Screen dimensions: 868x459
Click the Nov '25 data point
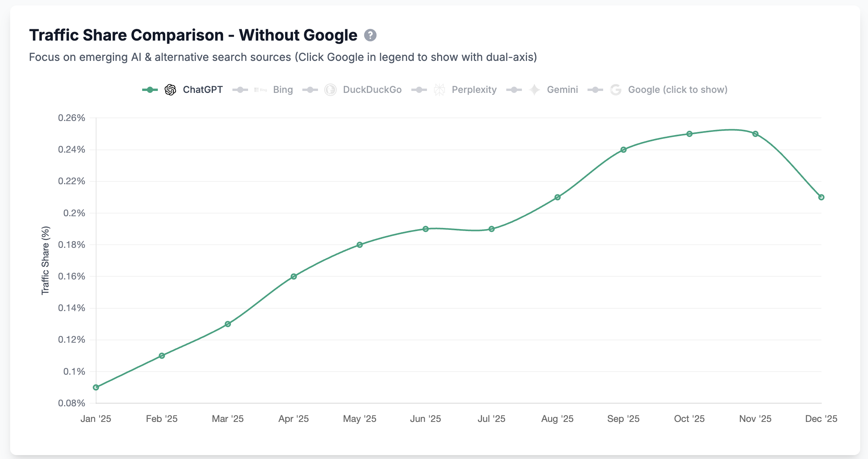755,134
